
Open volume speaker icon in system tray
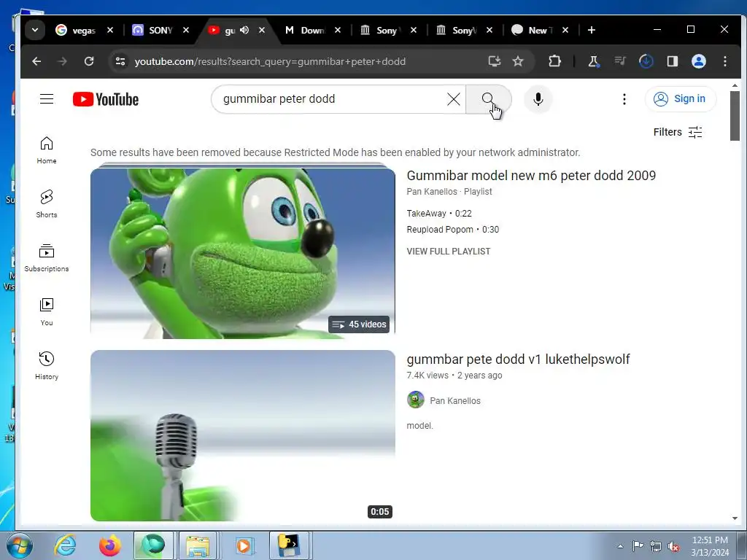click(x=673, y=547)
